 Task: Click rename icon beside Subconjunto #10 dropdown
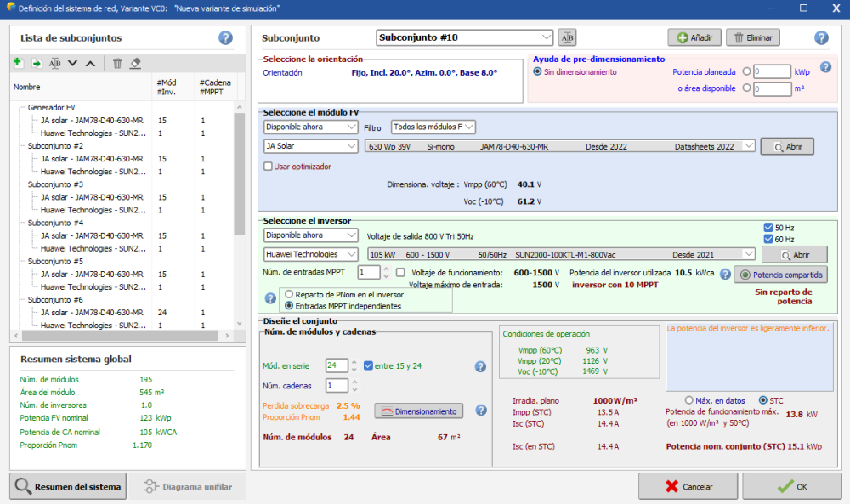click(x=567, y=37)
